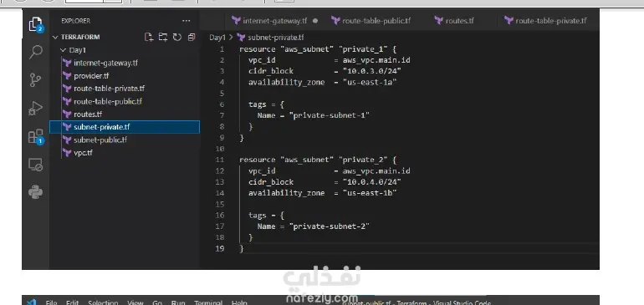Select subnet-private.tf in file tree
Screen dimensions: 644x305
pos(125,127)
